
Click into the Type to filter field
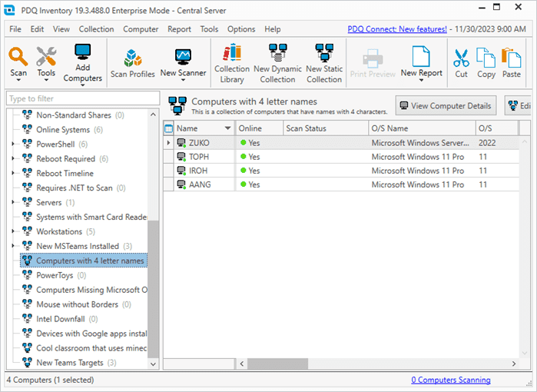point(83,98)
